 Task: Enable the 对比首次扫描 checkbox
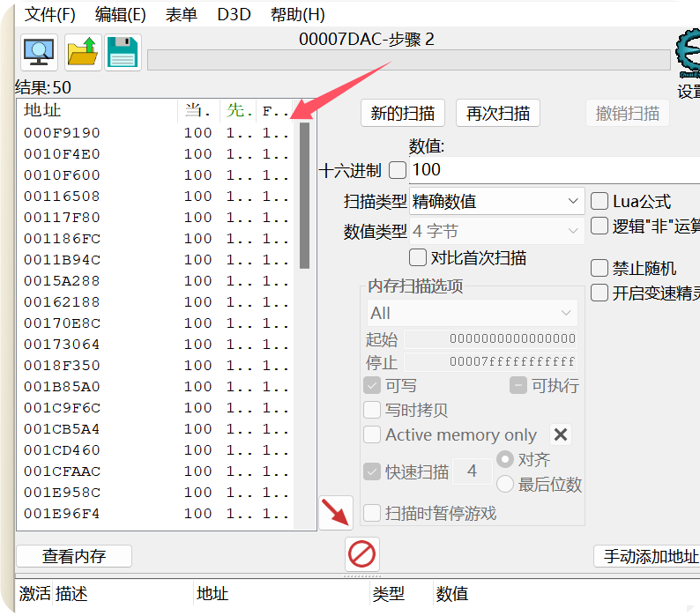[x=418, y=257]
